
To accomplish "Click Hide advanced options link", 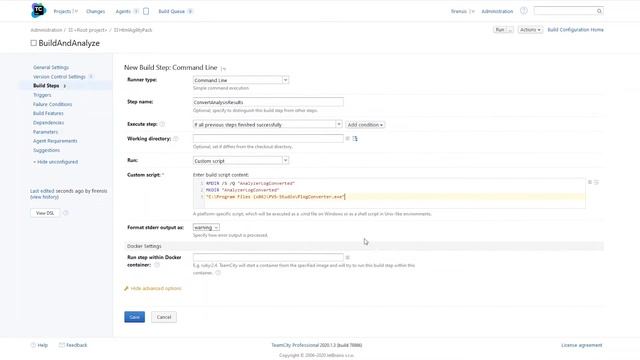I will coord(156,289).
